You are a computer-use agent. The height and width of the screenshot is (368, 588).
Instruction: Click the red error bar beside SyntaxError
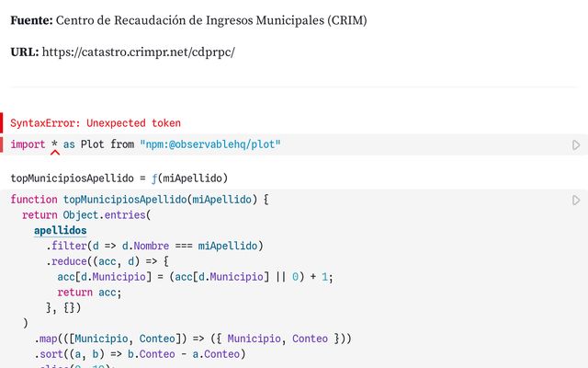3,123
